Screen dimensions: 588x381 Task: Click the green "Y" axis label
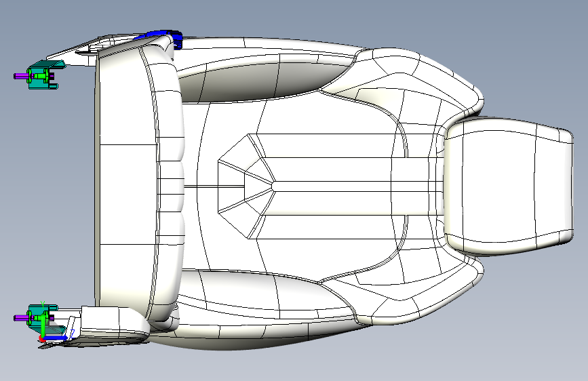point(43,303)
